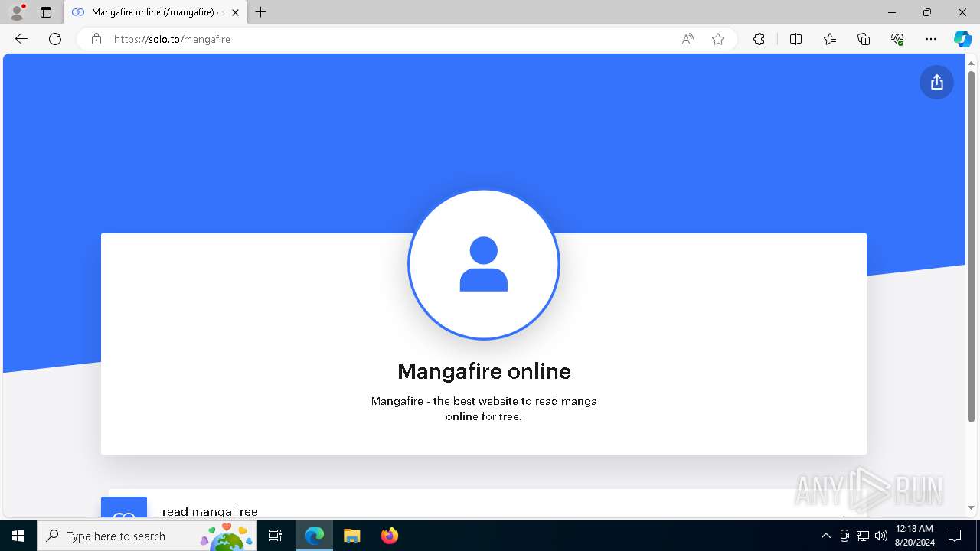Show hidden system tray icons
This screenshot has width=980, height=551.
[x=825, y=536]
